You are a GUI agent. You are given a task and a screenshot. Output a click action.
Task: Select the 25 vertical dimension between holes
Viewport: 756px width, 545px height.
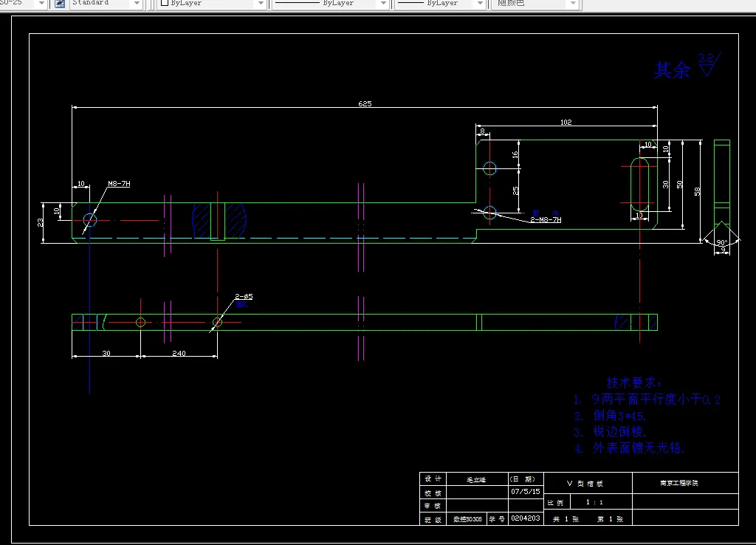tap(515, 191)
